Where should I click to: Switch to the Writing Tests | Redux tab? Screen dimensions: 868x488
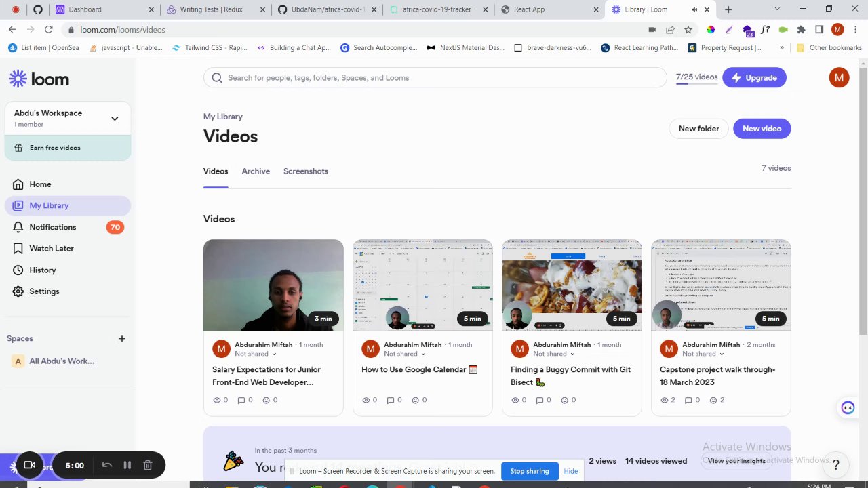pos(217,9)
